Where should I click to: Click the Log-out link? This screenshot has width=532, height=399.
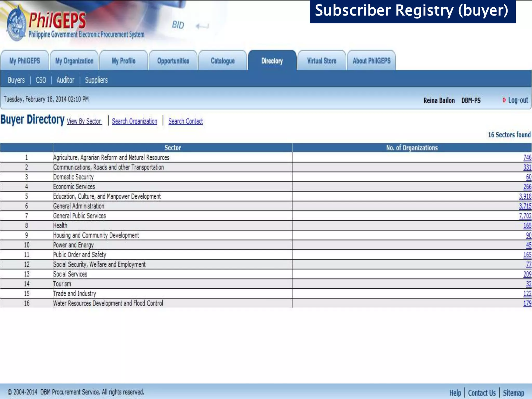pyautogui.click(x=518, y=100)
